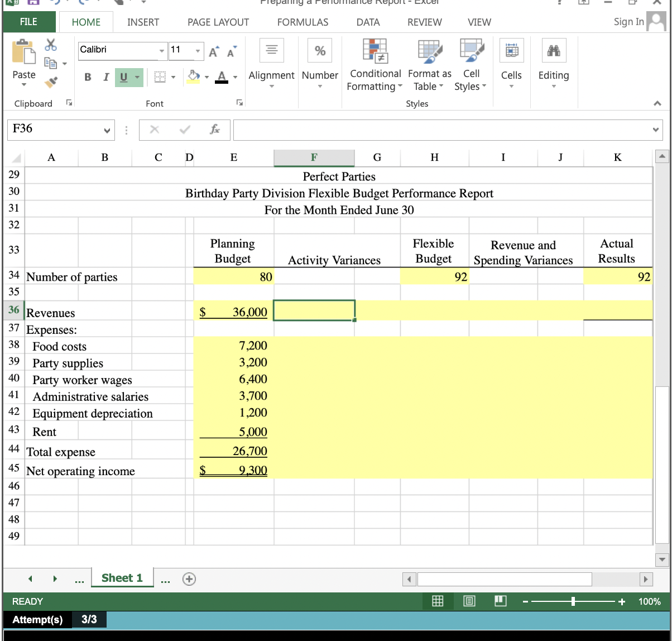
Task: Open the FILE menu
Action: pyautogui.click(x=28, y=22)
